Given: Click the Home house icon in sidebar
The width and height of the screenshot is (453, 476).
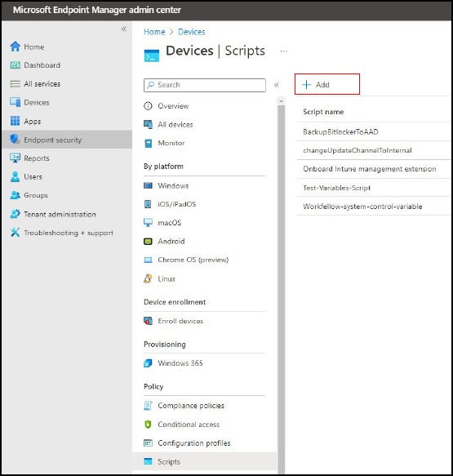Looking at the screenshot, I should [15, 47].
